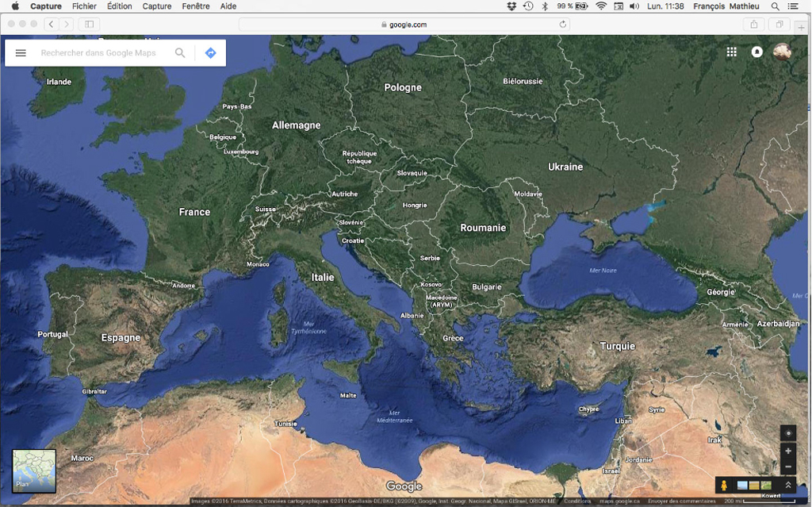Screen dimensions: 812x507
Task: Toggle the Safari sidebar
Action: tap(89, 25)
